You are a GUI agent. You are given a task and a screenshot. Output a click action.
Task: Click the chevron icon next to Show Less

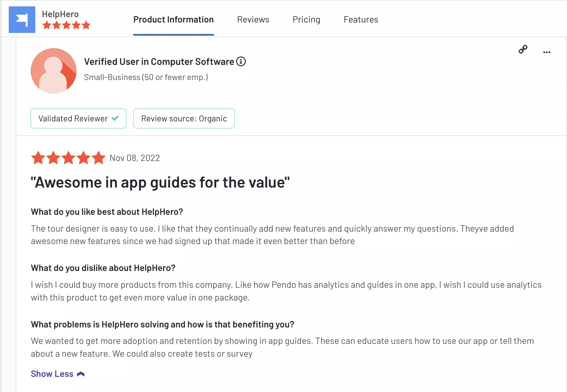pos(80,374)
